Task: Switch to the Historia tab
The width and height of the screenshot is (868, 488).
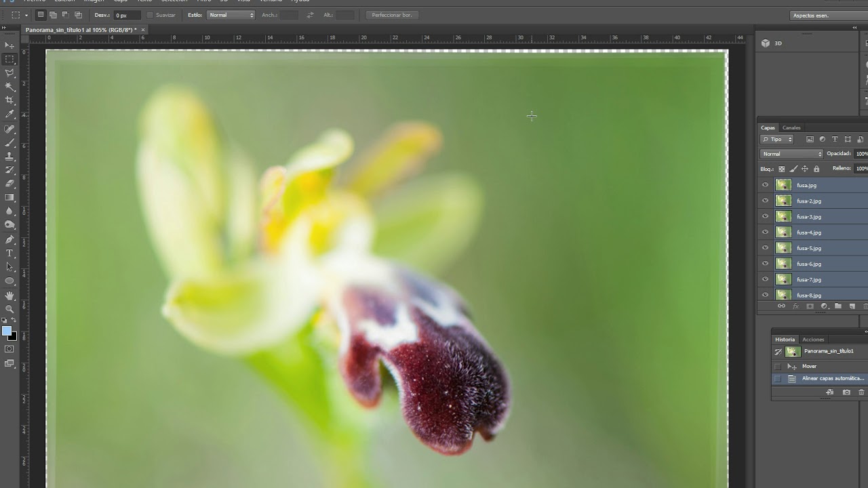Action: 785,340
